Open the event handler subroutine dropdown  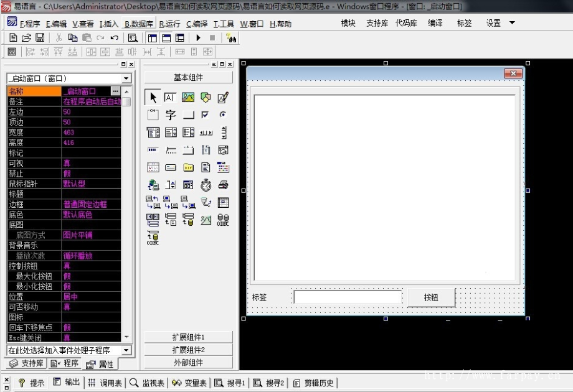(126, 352)
